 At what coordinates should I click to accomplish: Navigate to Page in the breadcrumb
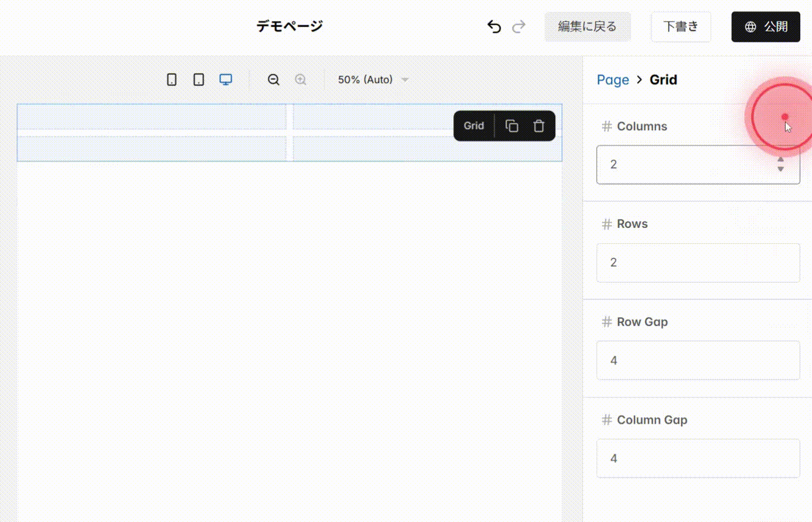(613, 80)
